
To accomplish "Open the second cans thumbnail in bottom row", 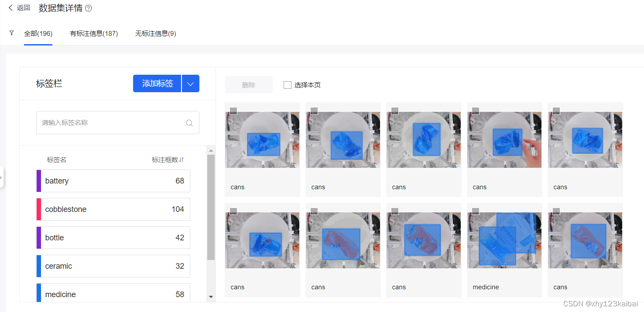I will tap(343, 240).
